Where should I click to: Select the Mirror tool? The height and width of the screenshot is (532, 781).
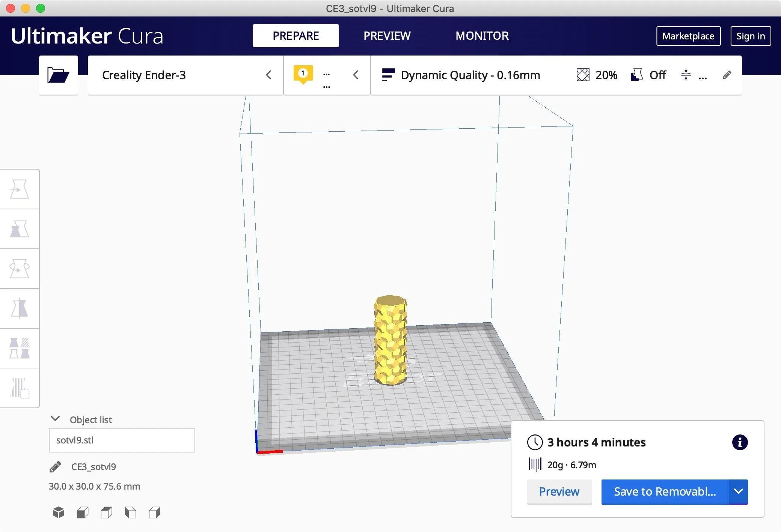pyautogui.click(x=20, y=308)
